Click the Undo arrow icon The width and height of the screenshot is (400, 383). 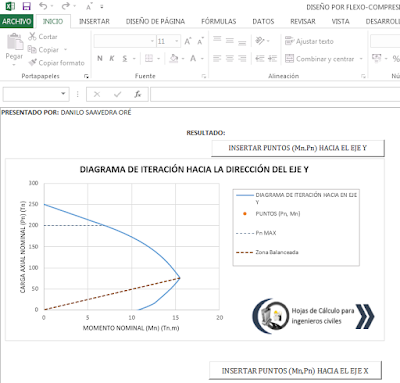[43, 6]
